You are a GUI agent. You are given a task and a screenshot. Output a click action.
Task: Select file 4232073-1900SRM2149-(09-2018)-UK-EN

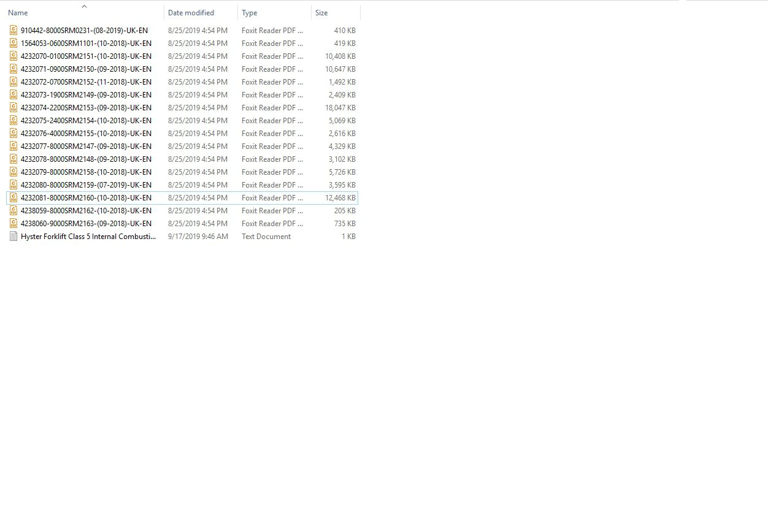[x=86, y=94]
